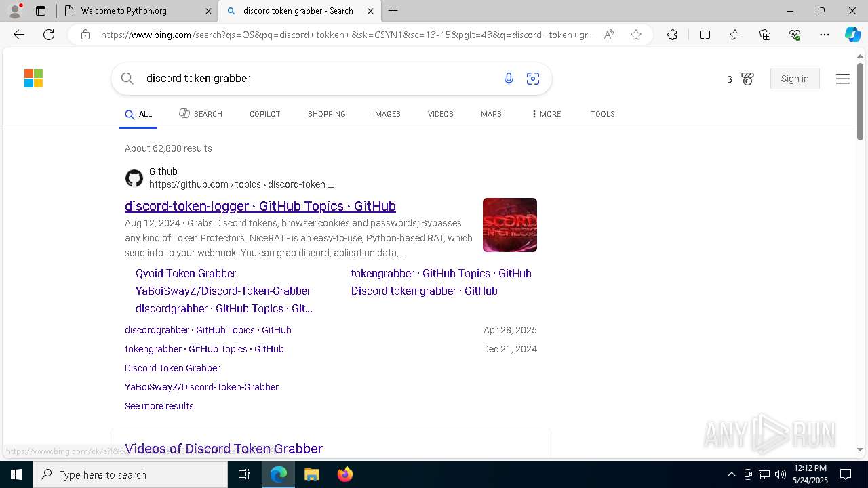The height and width of the screenshot is (488, 868).
Task: Open the tab actions menu icon
Action: point(41,11)
